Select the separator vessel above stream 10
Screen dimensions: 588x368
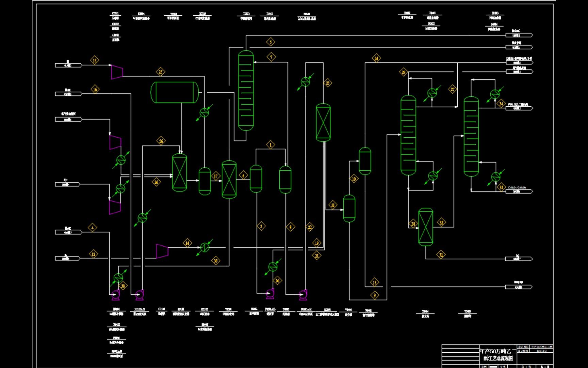[x=365, y=161]
